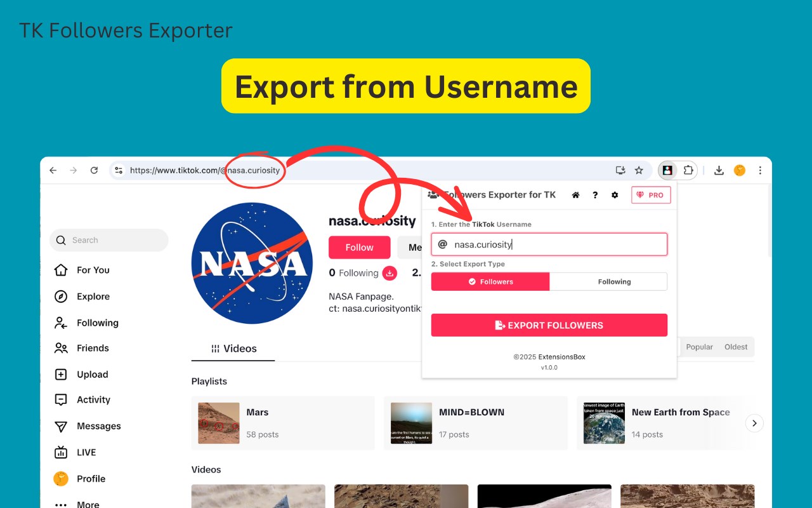The image size is (812, 508).
Task: Bookmark this page with the star icon
Action: coord(639,170)
